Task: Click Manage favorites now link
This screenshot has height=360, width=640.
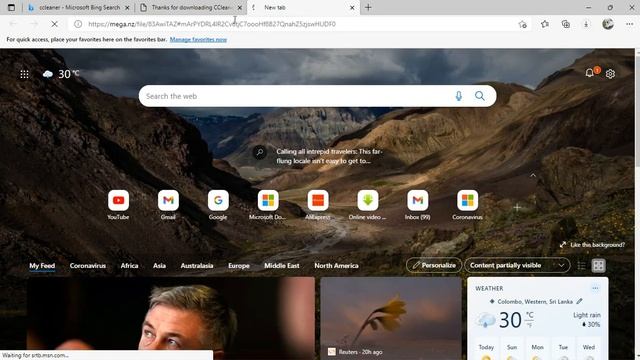Action: coord(198,40)
